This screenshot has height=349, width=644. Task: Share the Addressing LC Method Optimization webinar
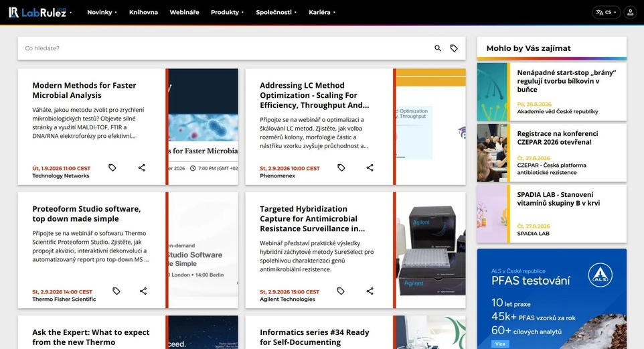click(x=370, y=167)
